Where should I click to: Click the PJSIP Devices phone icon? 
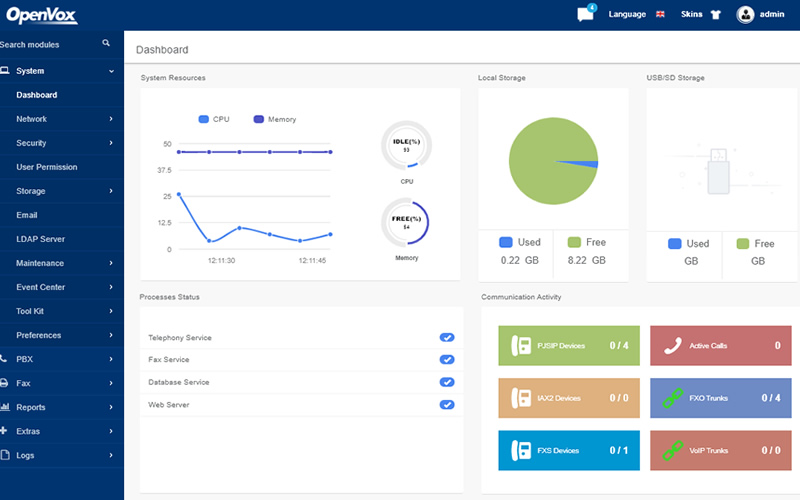pyautogui.click(x=520, y=345)
